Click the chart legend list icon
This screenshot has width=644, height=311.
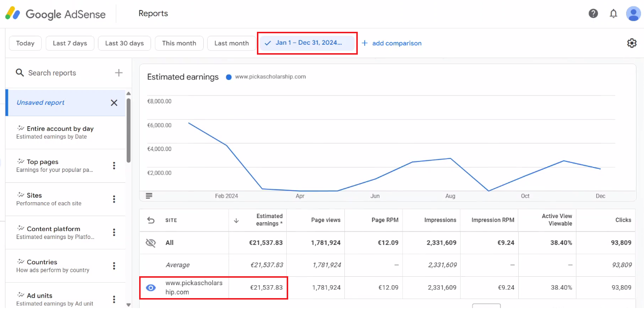[x=149, y=196]
